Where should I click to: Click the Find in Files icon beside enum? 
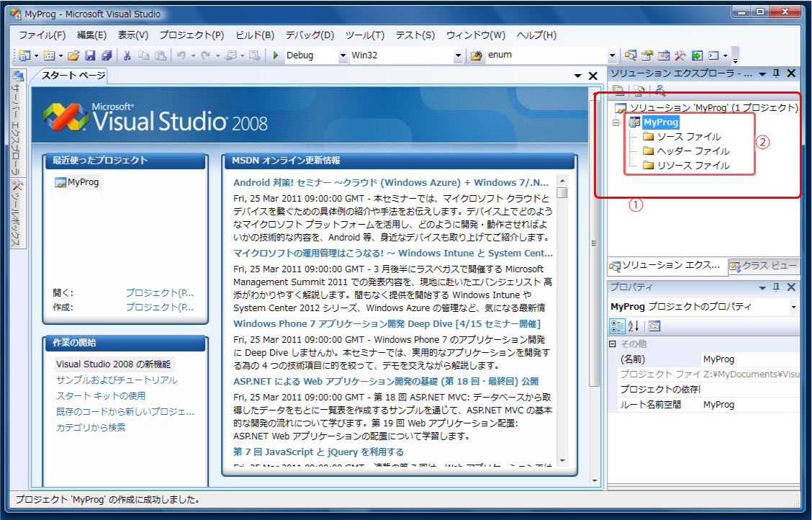coord(476,55)
